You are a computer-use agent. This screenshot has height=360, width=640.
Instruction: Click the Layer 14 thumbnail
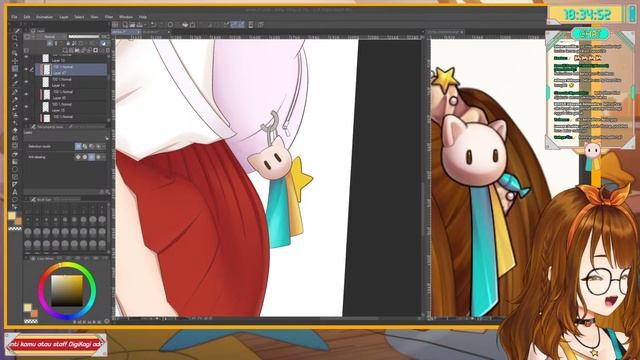[46, 82]
